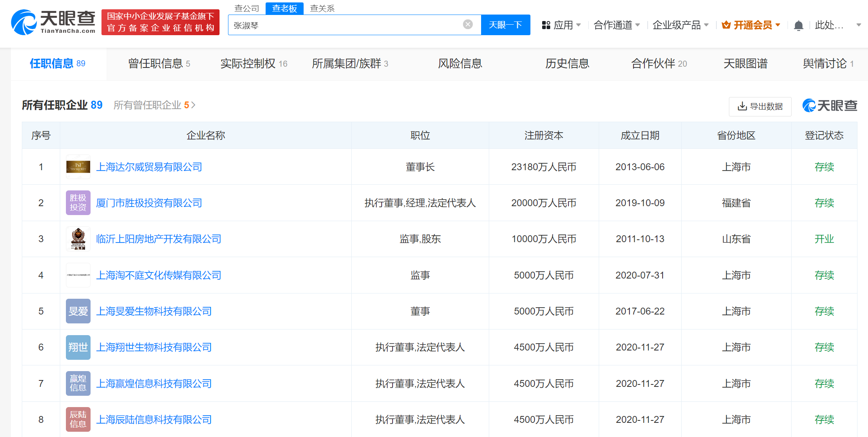Switch to 查公司 search tab

[247, 8]
